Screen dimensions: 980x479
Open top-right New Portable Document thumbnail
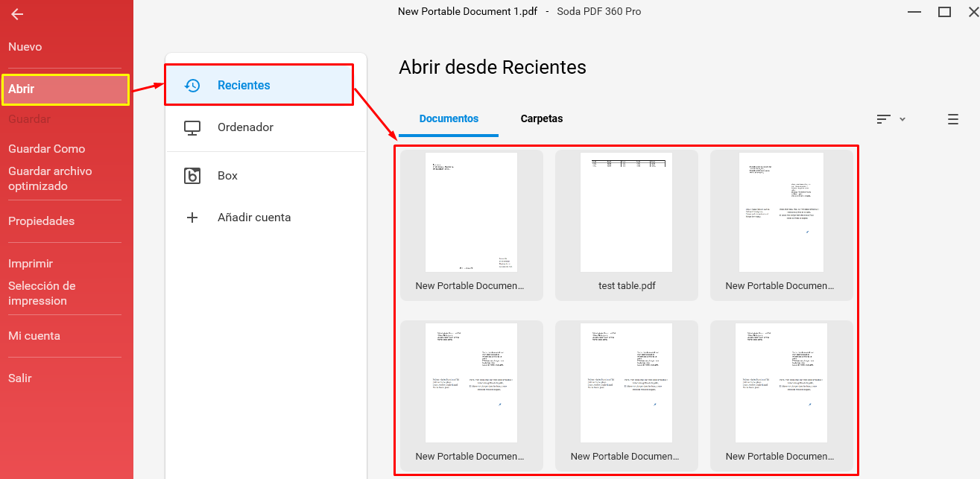click(x=782, y=212)
